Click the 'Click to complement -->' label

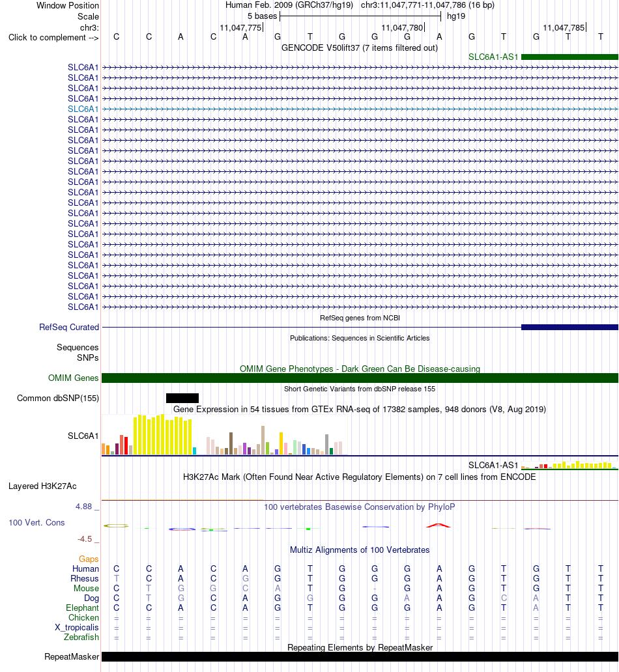(x=53, y=38)
